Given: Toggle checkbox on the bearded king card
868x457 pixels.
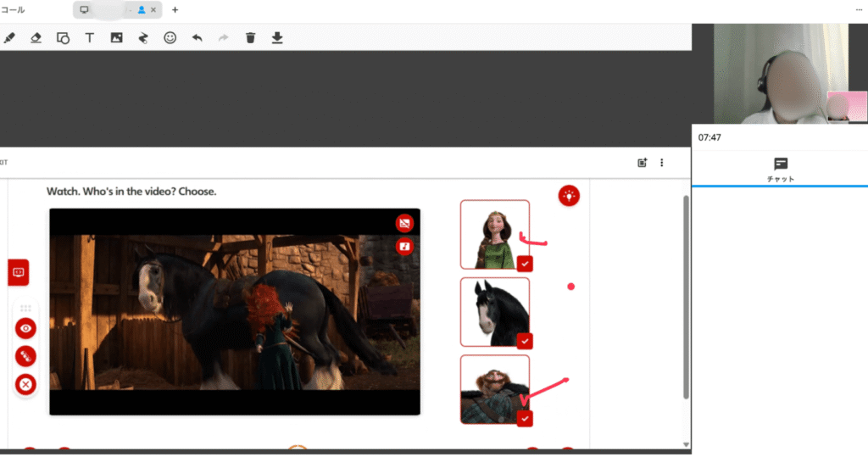Looking at the screenshot, I should [524, 418].
